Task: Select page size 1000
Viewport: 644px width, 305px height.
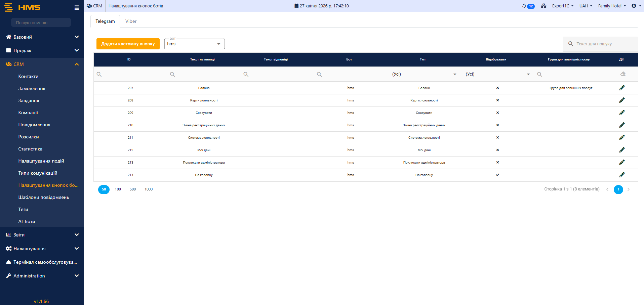Action: tap(149, 189)
